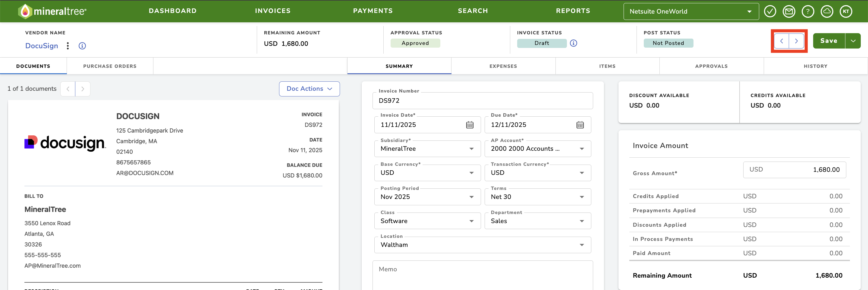
Task: Open the envelope inbox icon in header
Action: (x=789, y=11)
